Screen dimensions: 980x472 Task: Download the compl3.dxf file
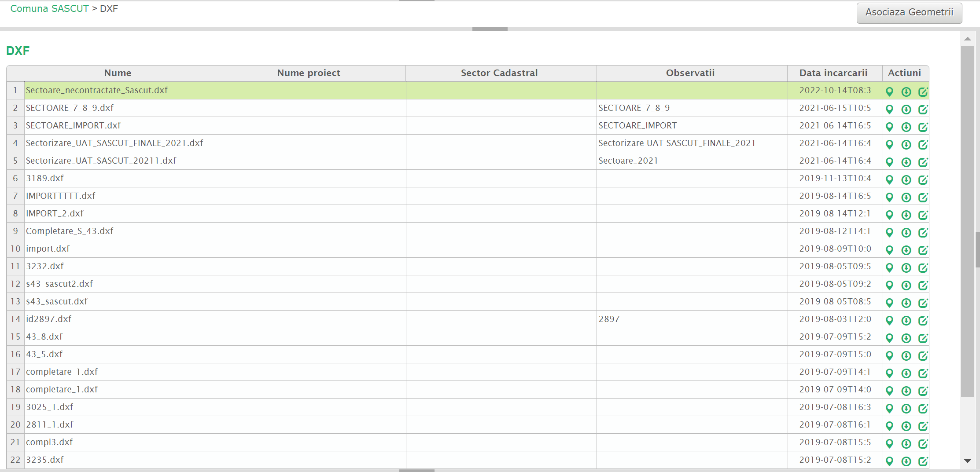coord(906,443)
